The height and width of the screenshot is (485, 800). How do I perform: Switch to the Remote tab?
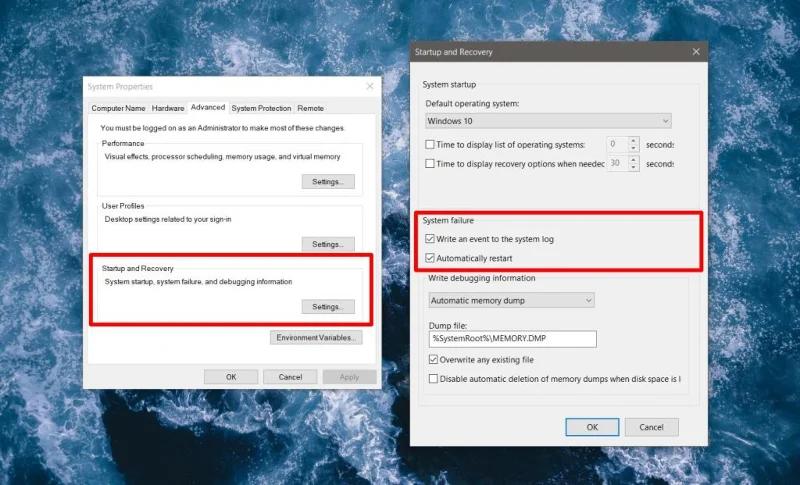[x=311, y=108]
